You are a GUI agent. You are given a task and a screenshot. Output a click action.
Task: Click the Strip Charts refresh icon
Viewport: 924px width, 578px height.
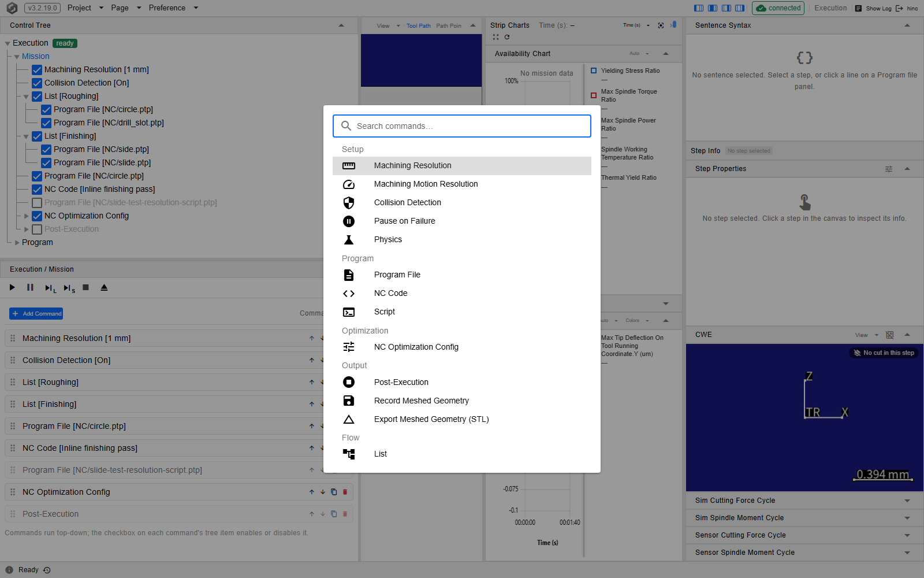tap(507, 37)
